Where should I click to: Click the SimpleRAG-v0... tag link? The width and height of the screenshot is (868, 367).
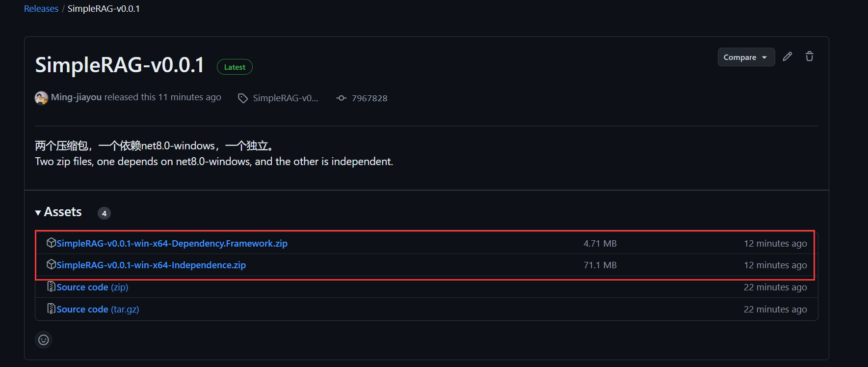point(286,98)
